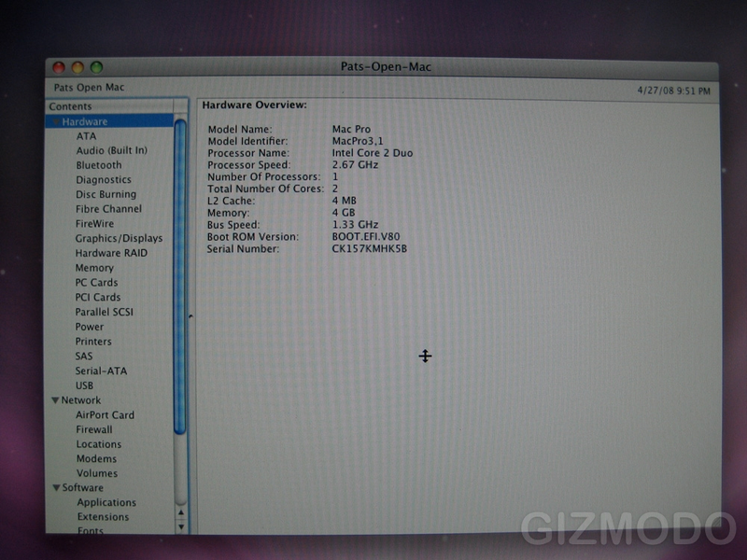Image resolution: width=747 pixels, height=560 pixels.
Task: Click the '4 GB' memory value
Action: (344, 213)
